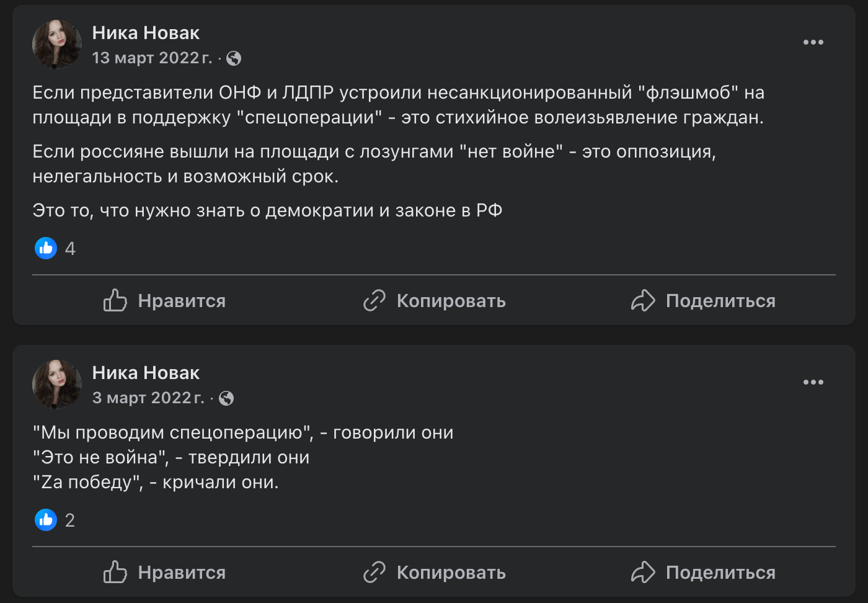Click the copy link icon beside Копировать on the first post

click(374, 301)
